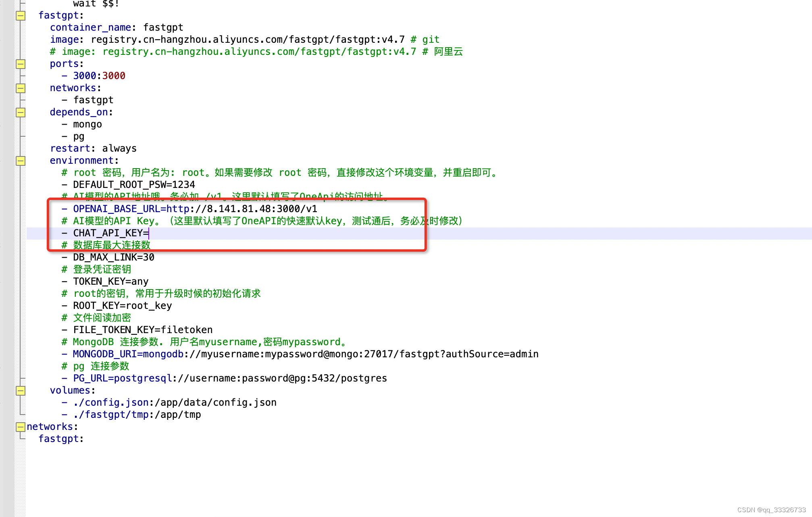Click the TOKEN_KEY=any entry
The width and height of the screenshot is (812, 517).
110,281
